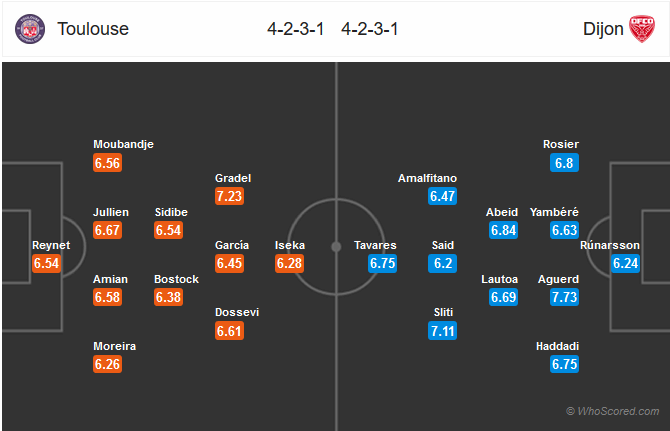
Task: Click Dijon's 4-2-3-1 formation text
Action: pos(370,29)
